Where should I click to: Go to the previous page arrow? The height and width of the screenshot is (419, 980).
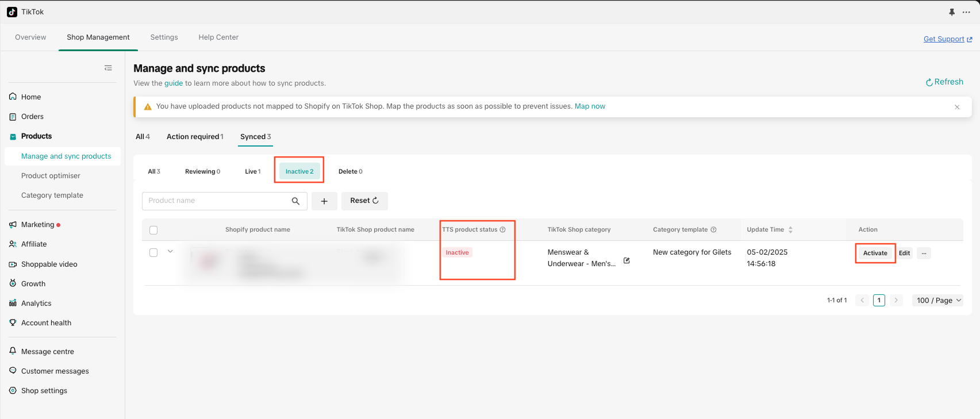(862, 300)
